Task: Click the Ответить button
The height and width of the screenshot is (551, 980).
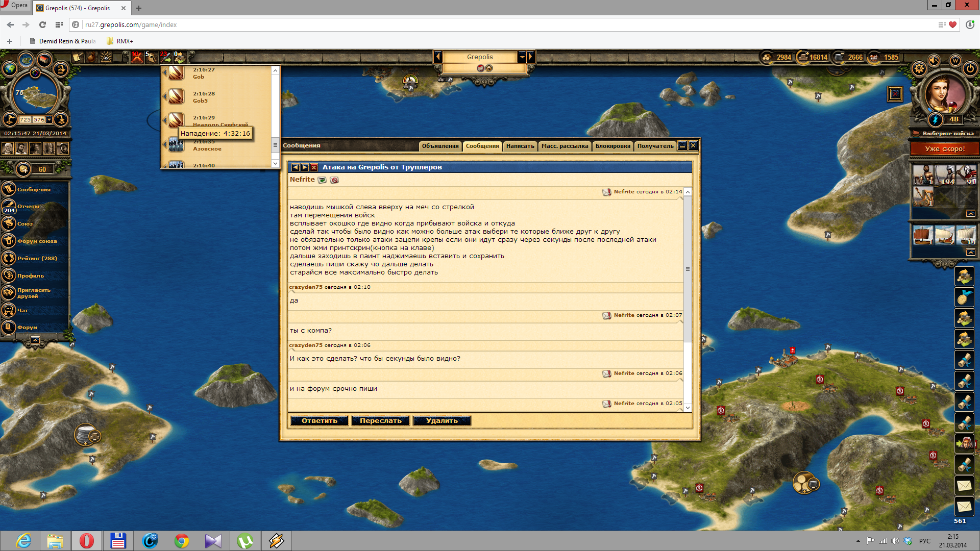Action: [320, 420]
